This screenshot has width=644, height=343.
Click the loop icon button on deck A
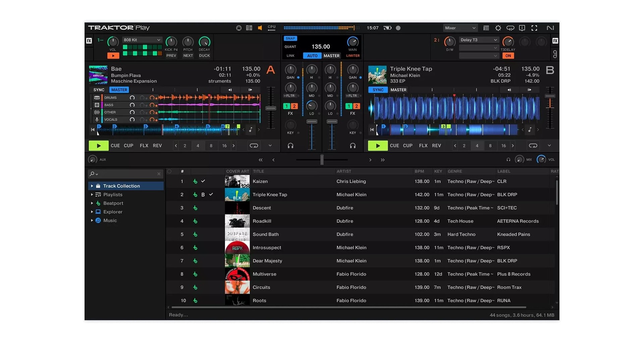point(254,146)
